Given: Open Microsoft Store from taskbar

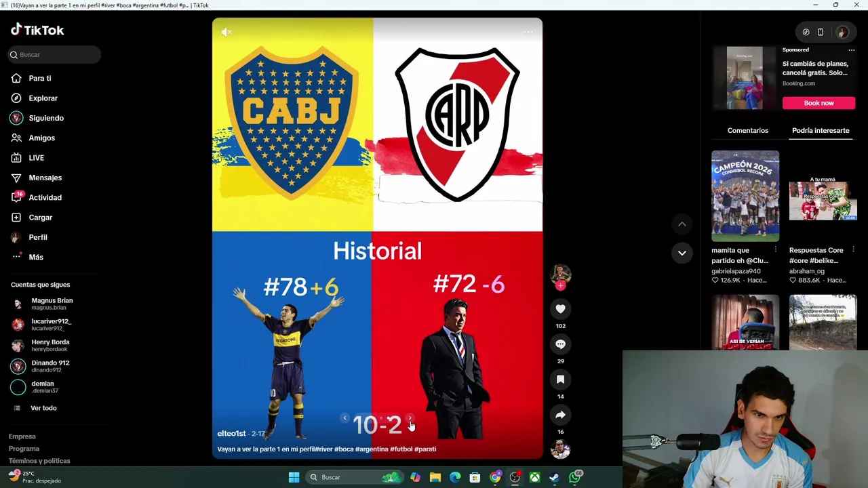Looking at the screenshot, I should [x=475, y=477].
